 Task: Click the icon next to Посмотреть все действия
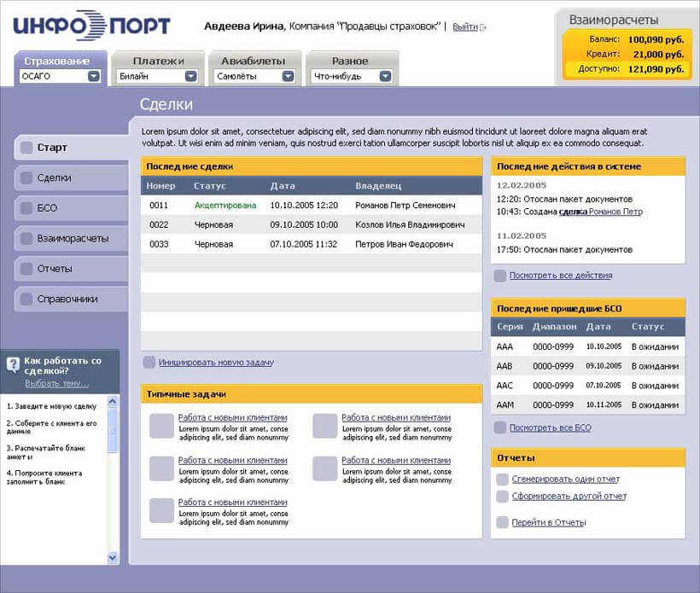(x=500, y=276)
